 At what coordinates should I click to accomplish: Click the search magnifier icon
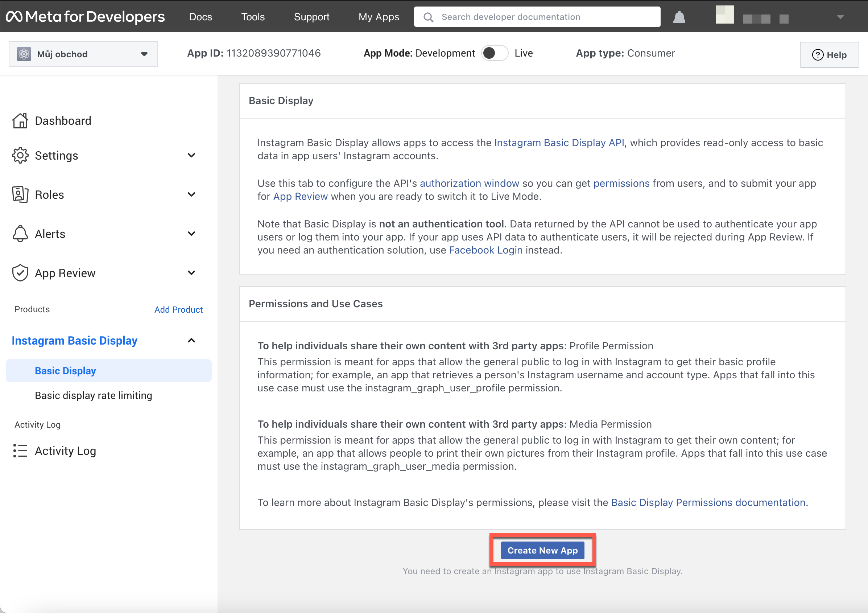pyautogui.click(x=428, y=17)
